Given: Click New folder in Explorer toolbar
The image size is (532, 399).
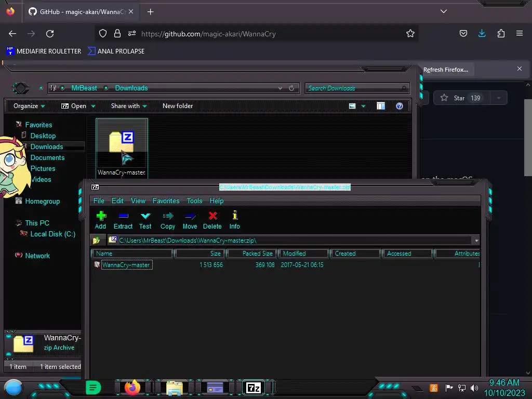Looking at the screenshot, I should pos(178,106).
